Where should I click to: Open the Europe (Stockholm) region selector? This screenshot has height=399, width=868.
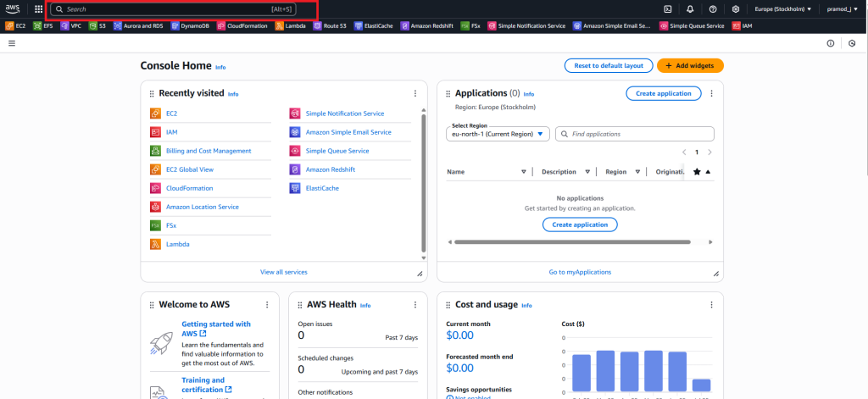click(x=782, y=8)
